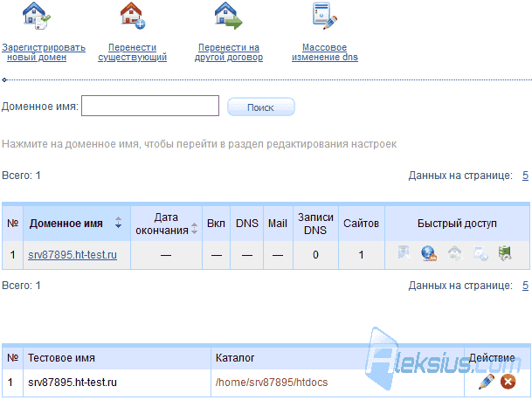This screenshot has height=400, width=532.
Task: Click the 'Вкл' column header
Action: pos(216,224)
